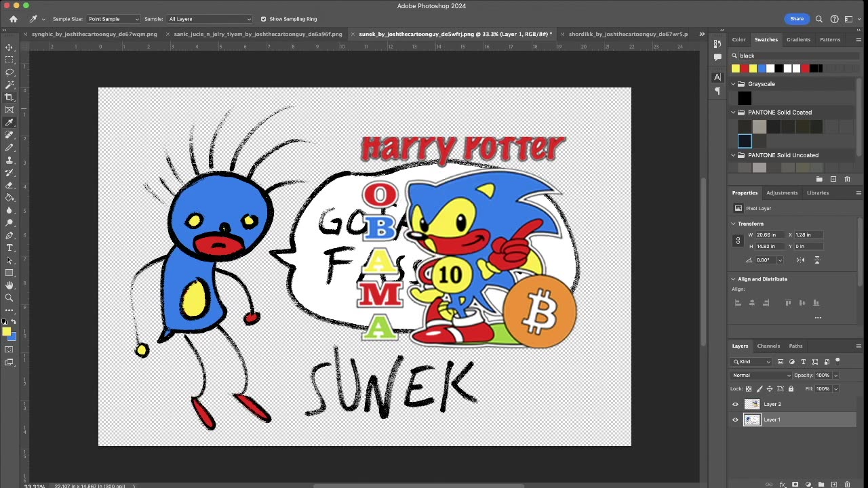Select the Rectangular Marquee tool

[x=9, y=60]
